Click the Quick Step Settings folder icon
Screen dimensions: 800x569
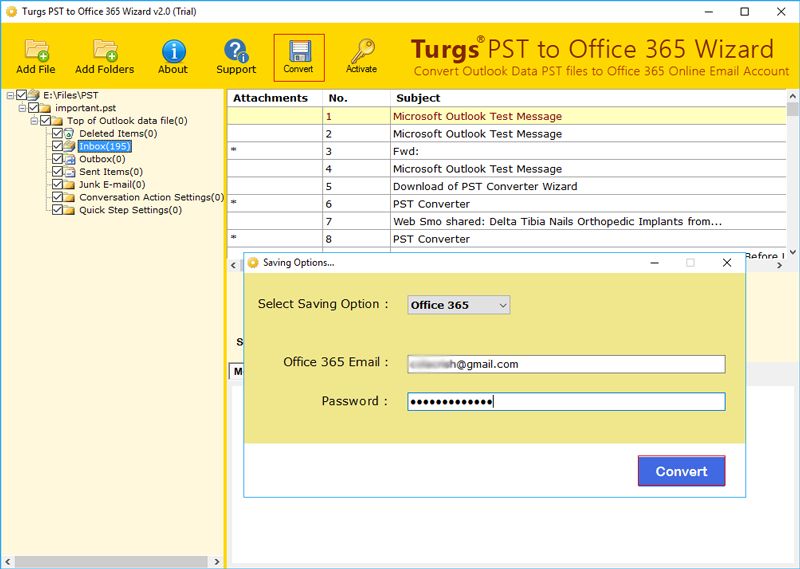69,210
